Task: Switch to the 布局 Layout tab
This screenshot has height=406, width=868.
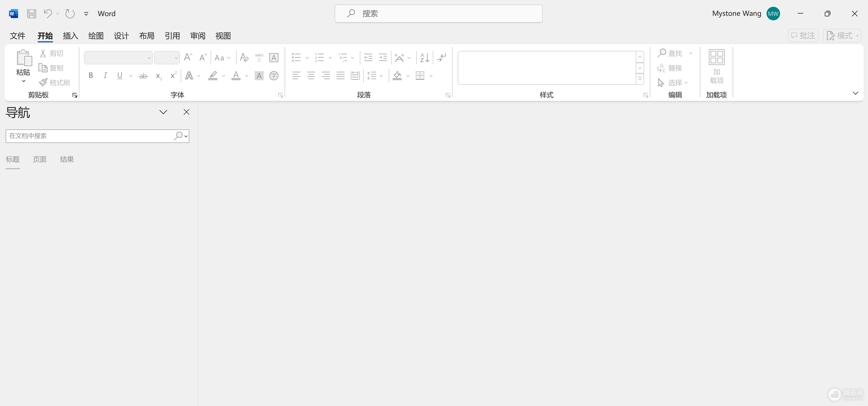Action: pyautogui.click(x=147, y=36)
